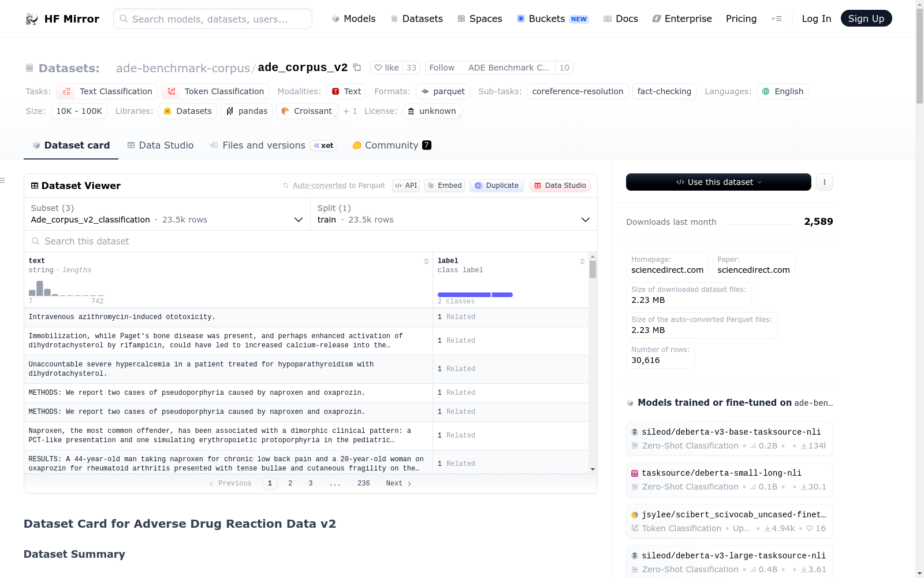This screenshot has height=578, width=924.
Task: Open the Models navigation item
Action: 353,19
